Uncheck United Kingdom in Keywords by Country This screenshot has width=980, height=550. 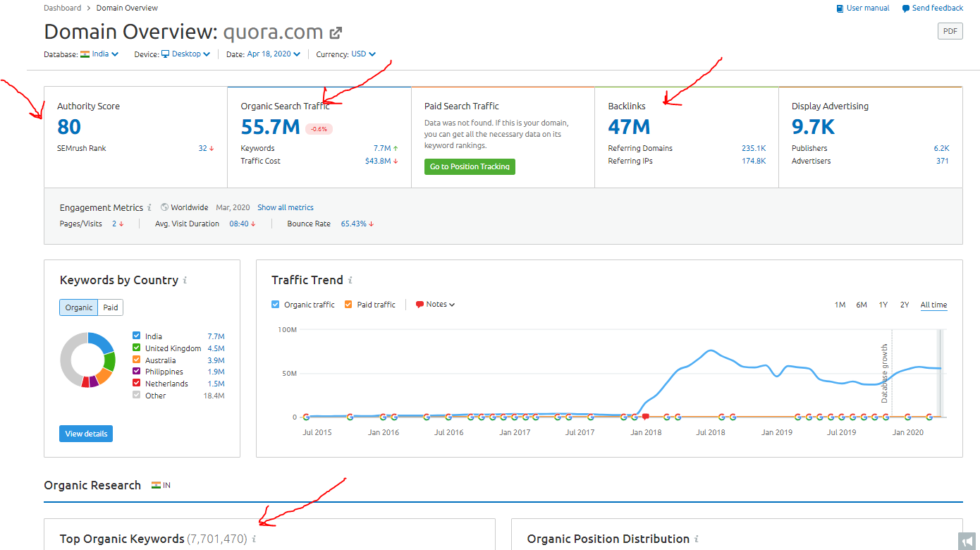coord(137,348)
